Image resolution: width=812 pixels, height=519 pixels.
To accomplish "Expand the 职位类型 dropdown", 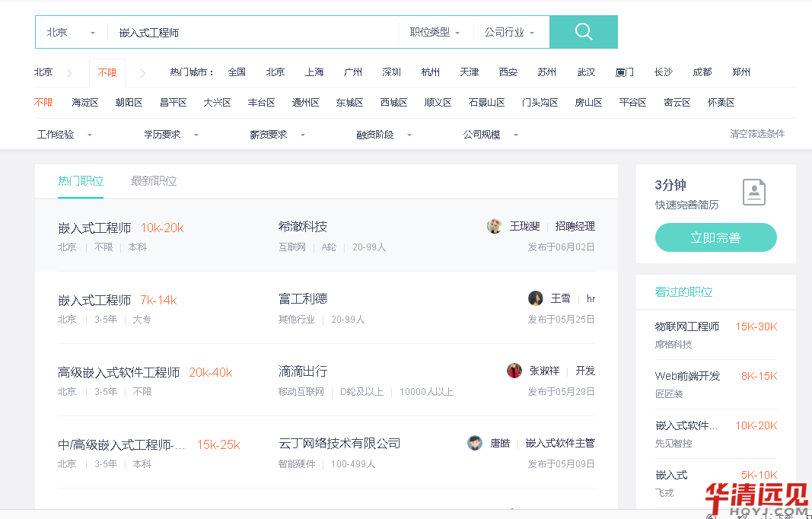I will pos(435,33).
